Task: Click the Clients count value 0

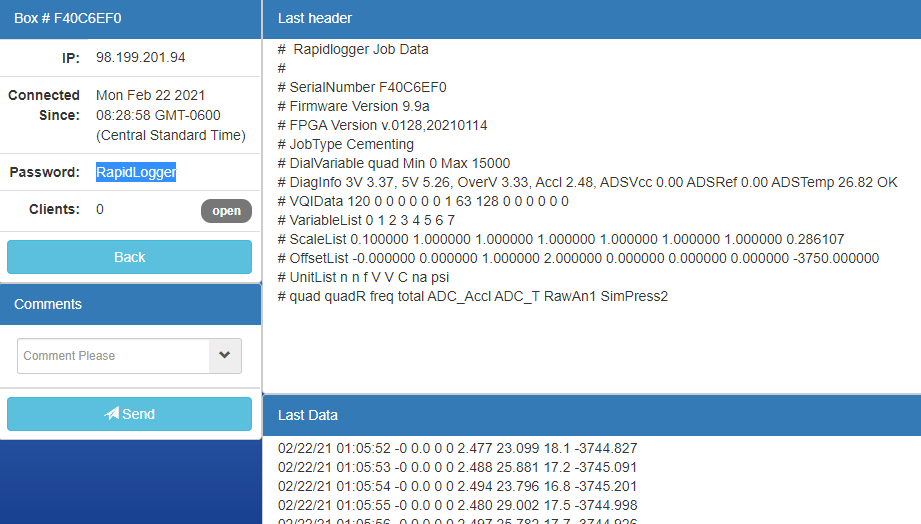Action: pos(100,209)
